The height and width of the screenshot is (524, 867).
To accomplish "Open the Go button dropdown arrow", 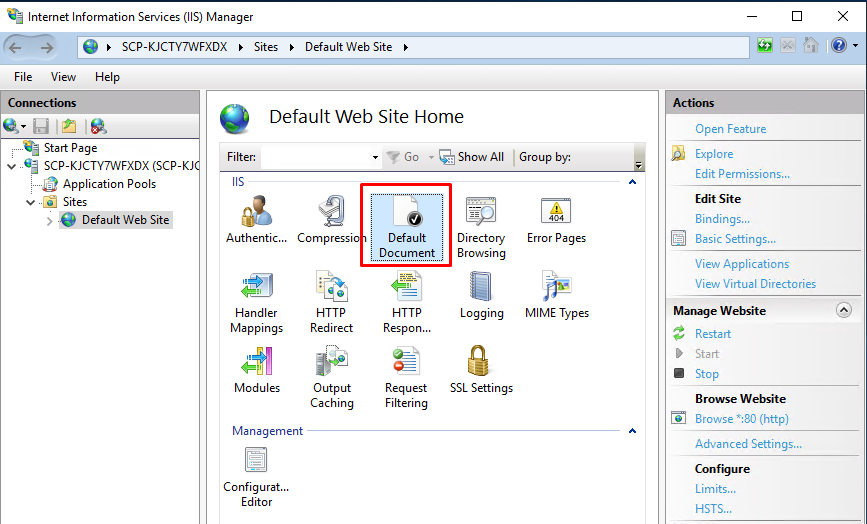I will (x=431, y=157).
